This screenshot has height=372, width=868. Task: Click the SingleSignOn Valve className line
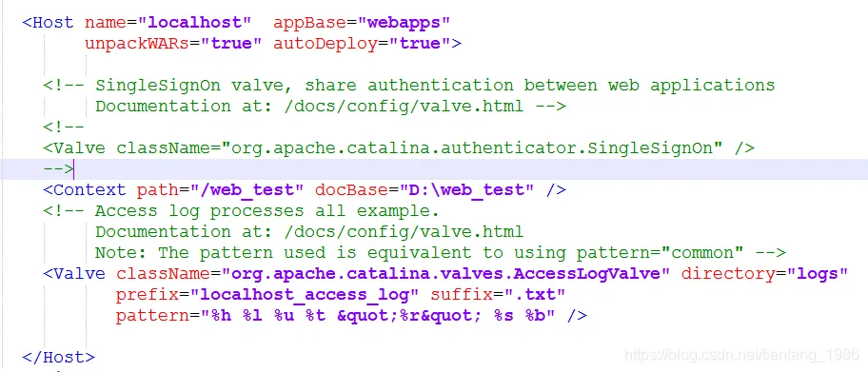point(399,148)
